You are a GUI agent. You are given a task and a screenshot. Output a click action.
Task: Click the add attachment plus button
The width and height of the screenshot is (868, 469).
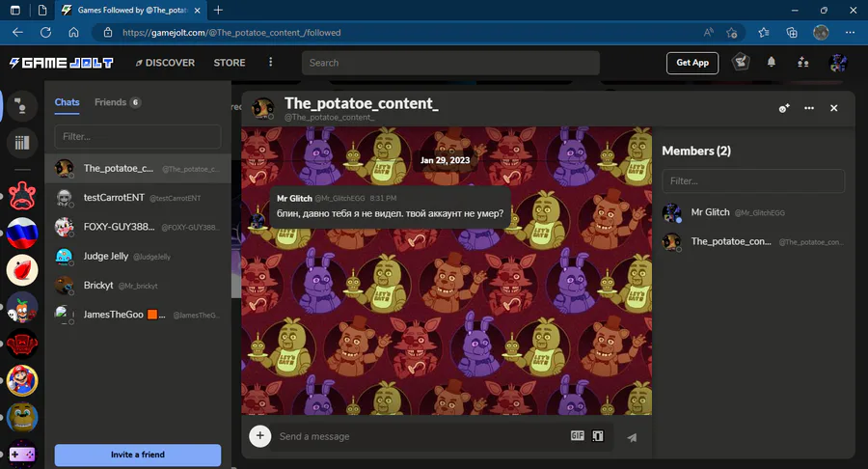click(260, 436)
